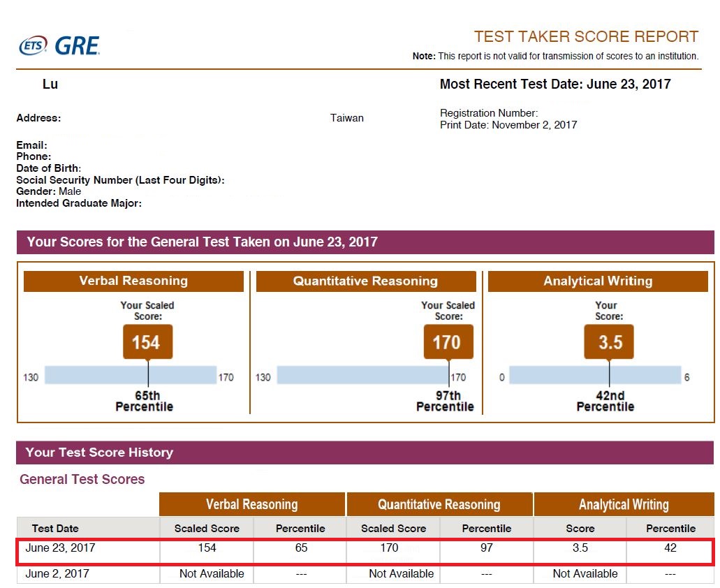
Task: Click the Analytical Writing table group header
Action: (x=624, y=504)
